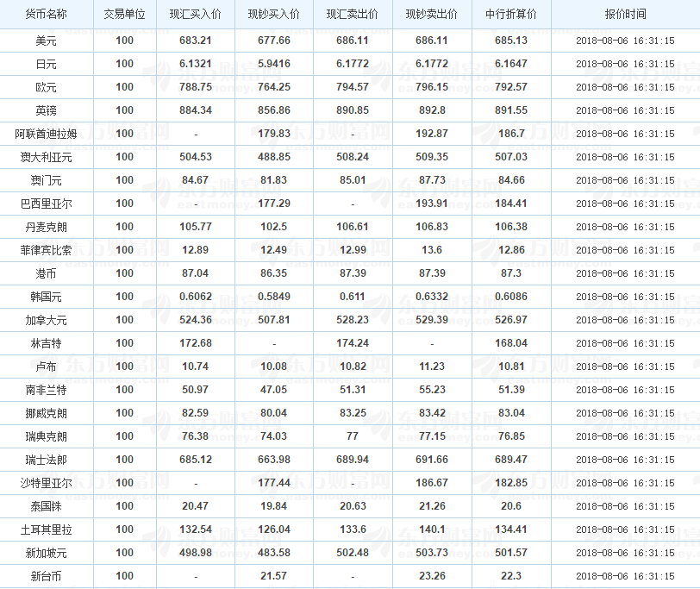Click the 174.24 value in 林吉特 row

(x=353, y=343)
